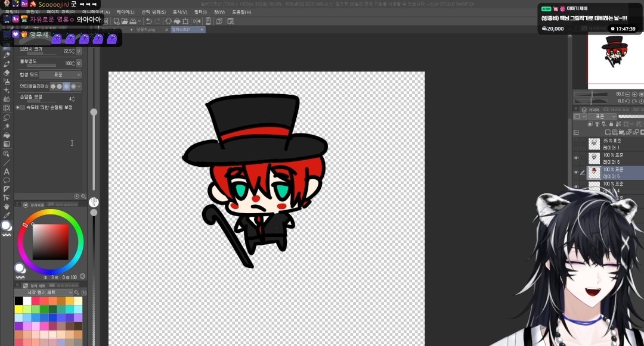Viewport: 644px width, 346px height.
Task: Open the 표시(V) menu
Action: click(x=180, y=12)
